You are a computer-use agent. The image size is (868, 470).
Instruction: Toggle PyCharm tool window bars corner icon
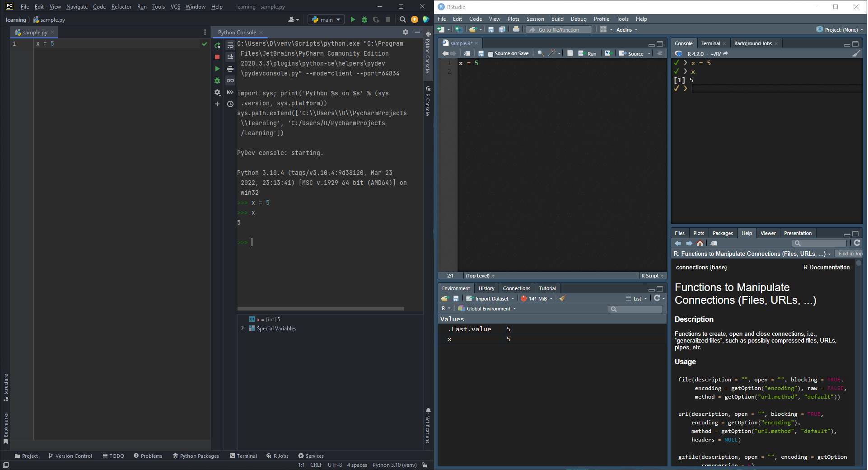6,465
